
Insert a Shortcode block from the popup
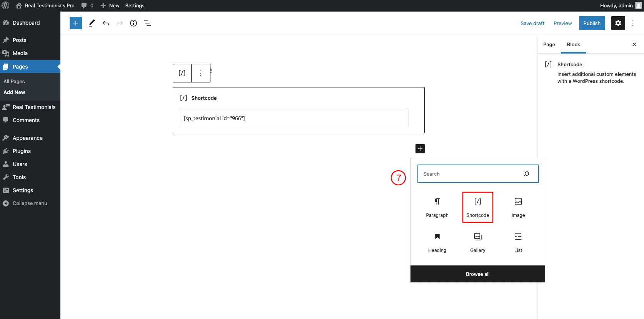(477, 207)
